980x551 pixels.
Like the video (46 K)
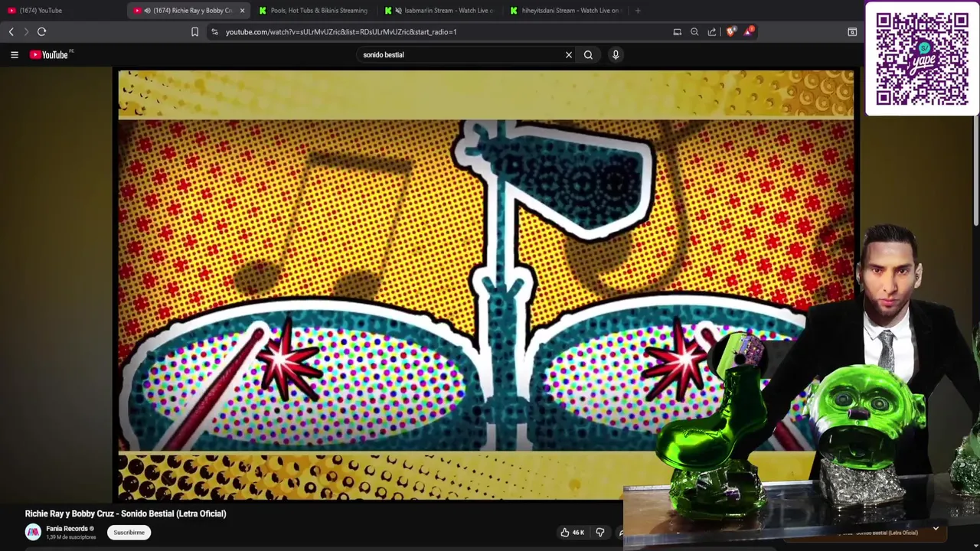572,533
